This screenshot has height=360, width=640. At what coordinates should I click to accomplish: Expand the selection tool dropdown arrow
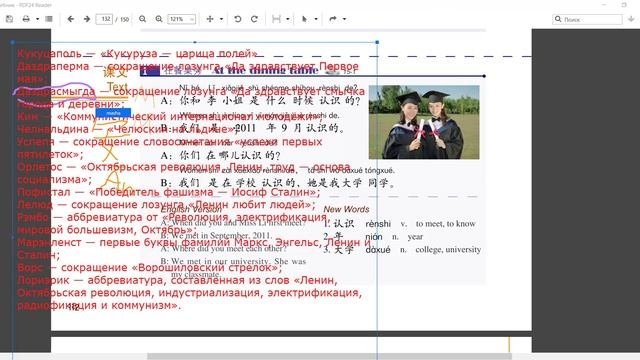point(316,19)
